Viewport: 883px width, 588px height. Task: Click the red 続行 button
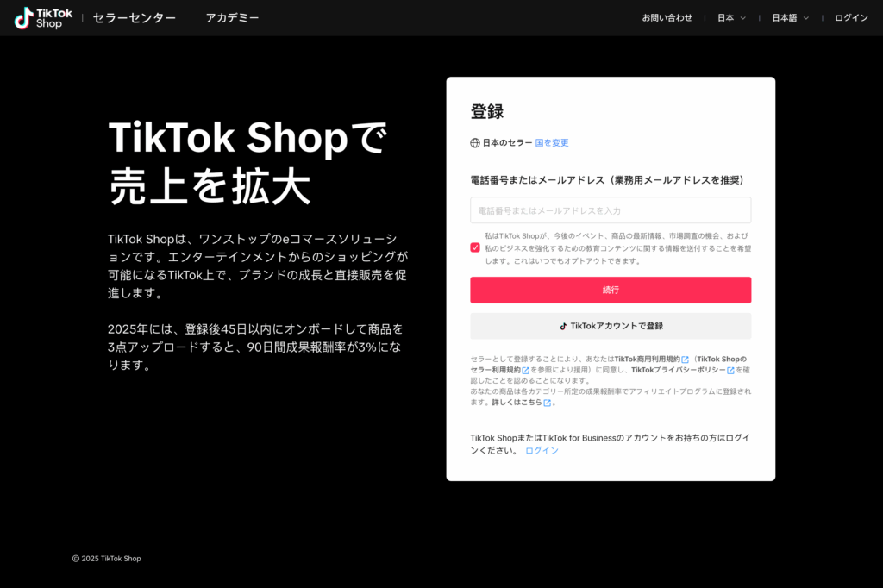(611, 290)
